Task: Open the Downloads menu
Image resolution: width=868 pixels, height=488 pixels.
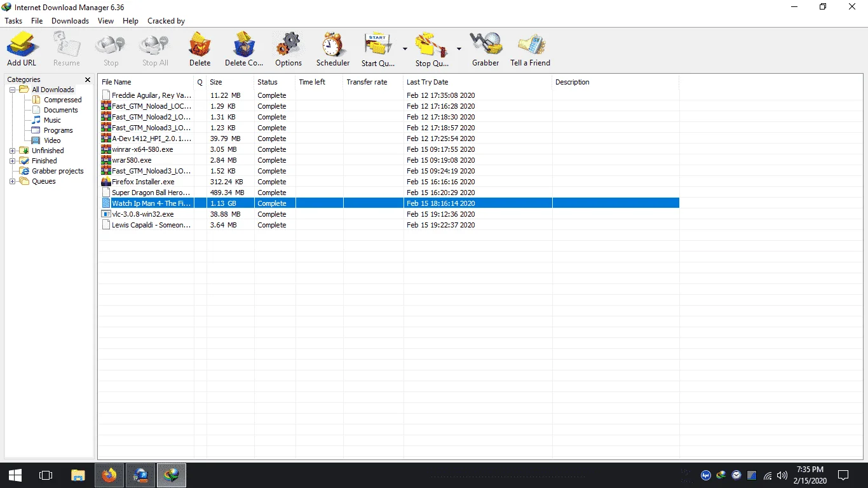Action: click(x=71, y=21)
